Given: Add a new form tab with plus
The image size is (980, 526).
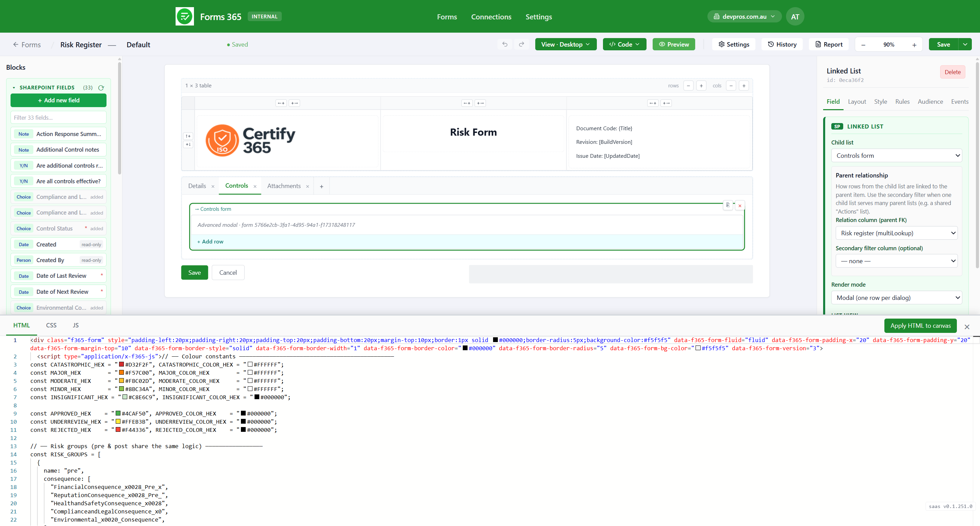Looking at the screenshot, I should coord(322,186).
